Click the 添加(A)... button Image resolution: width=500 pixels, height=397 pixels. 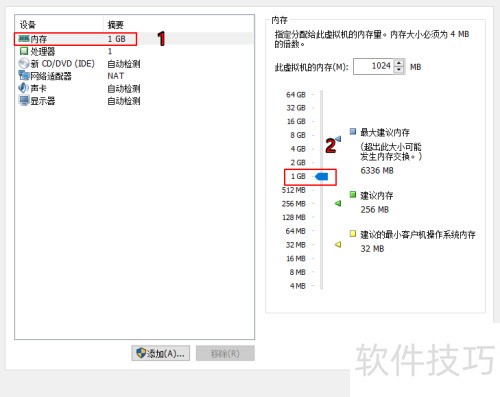161,353
